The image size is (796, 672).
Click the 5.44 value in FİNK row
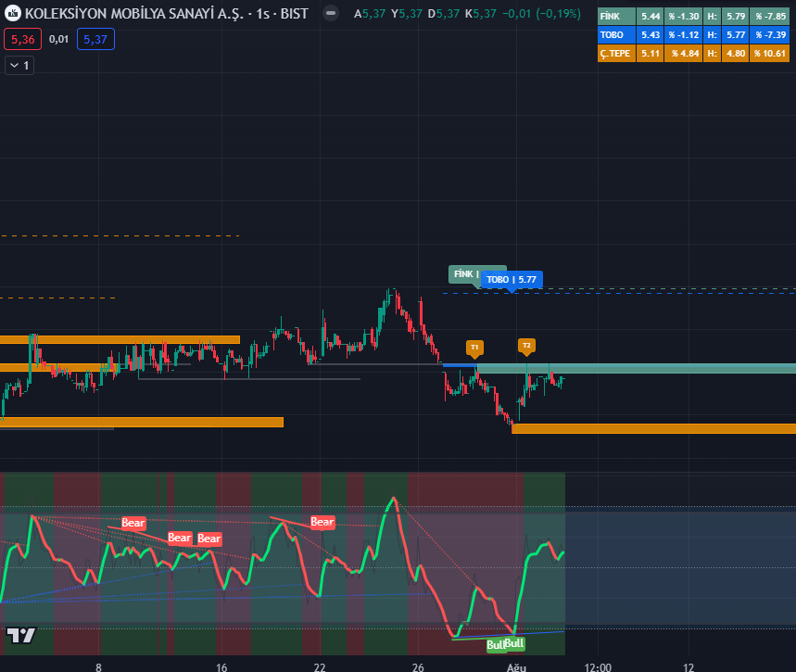pos(651,17)
